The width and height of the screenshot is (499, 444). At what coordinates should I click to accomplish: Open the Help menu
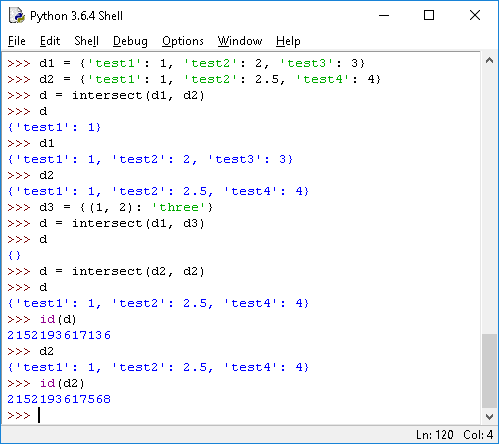pyautogui.click(x=288, y=41)
